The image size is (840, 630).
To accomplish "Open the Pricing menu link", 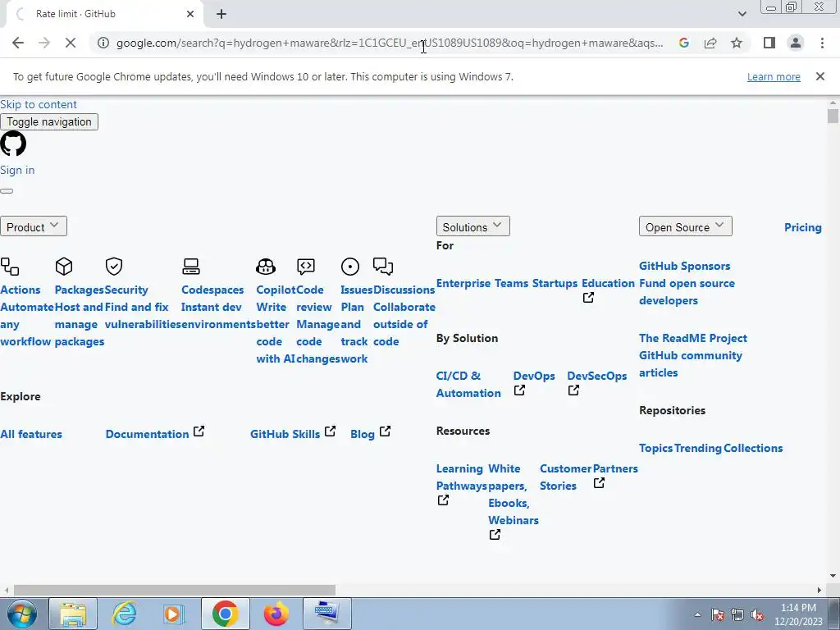I will [802, 227].
